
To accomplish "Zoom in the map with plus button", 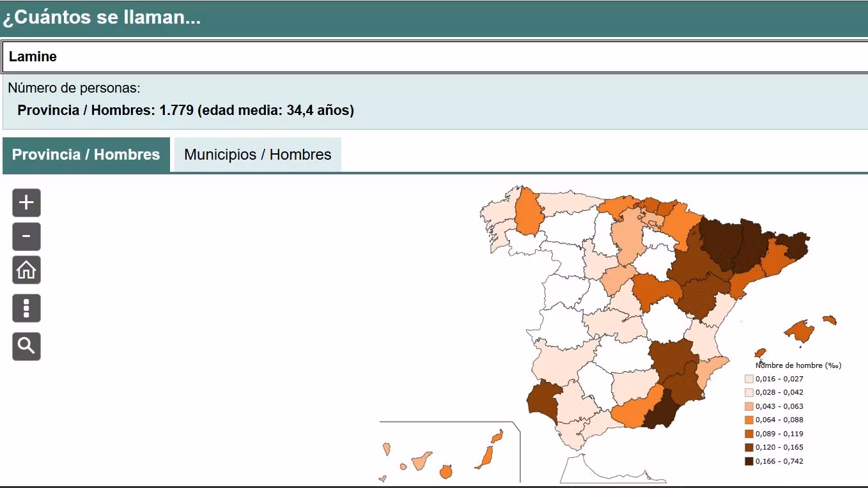I will 26,203.
